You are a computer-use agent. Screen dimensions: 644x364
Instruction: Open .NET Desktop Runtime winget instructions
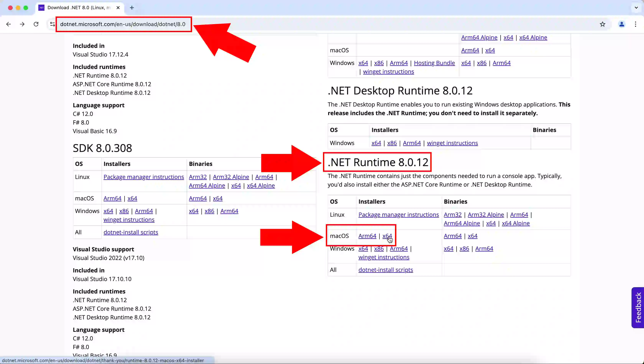click(452, 143)
